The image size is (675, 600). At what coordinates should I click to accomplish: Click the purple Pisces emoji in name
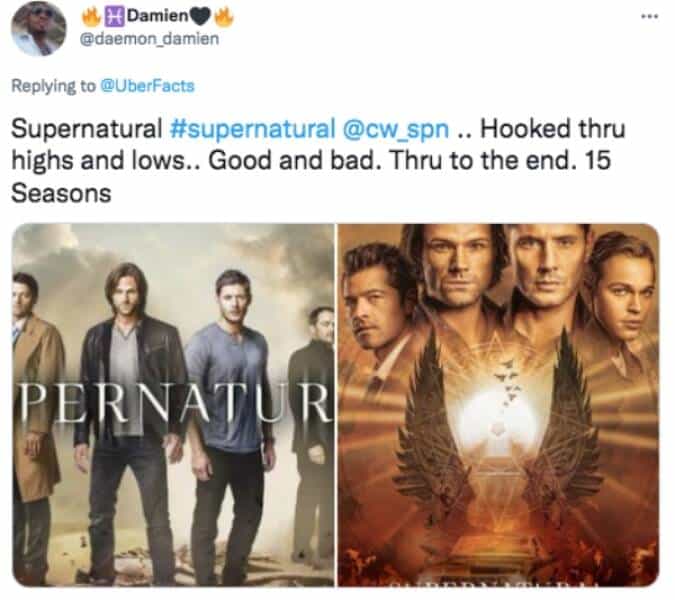(x=114, y=16)
